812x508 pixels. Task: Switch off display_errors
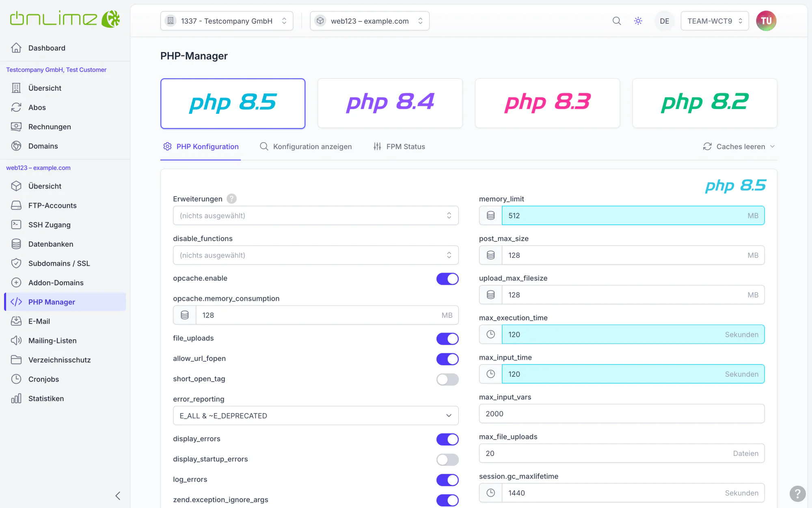pyautogui.click(x=447, y=439)
